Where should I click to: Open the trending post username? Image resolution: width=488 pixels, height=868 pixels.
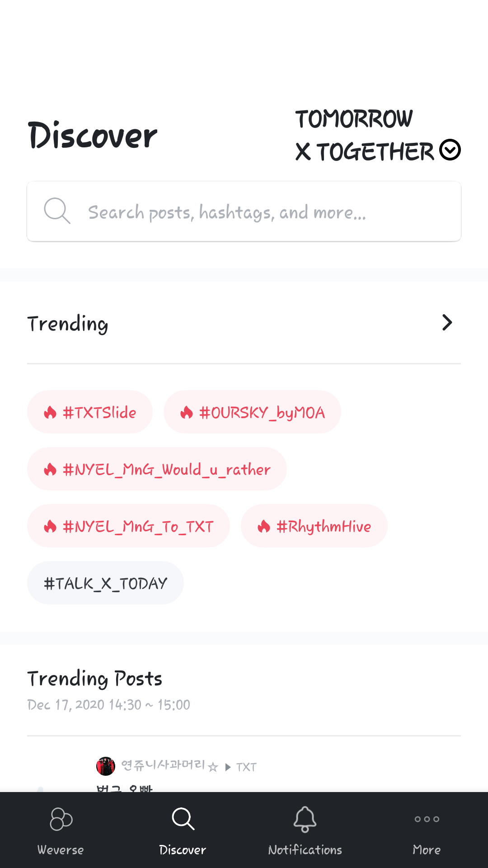[163, 765]
